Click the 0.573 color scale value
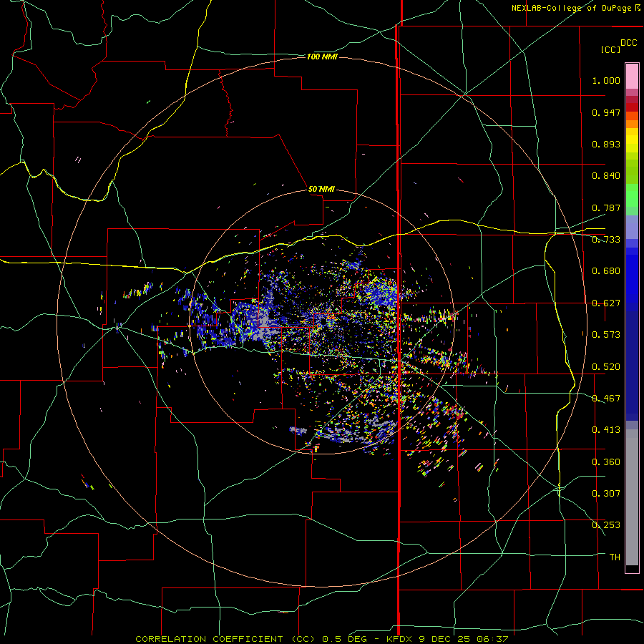The width and height of the screenshot is (644, 644). coord(606,335)
